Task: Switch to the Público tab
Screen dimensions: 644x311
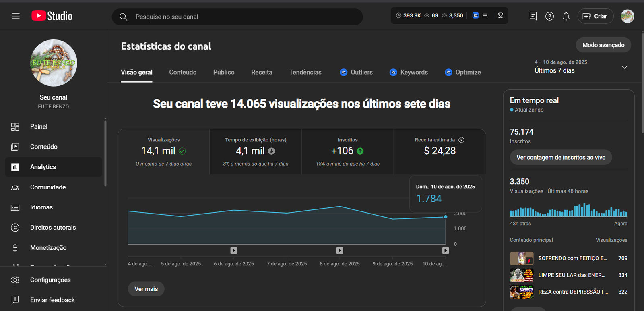Action: point(224,72)
